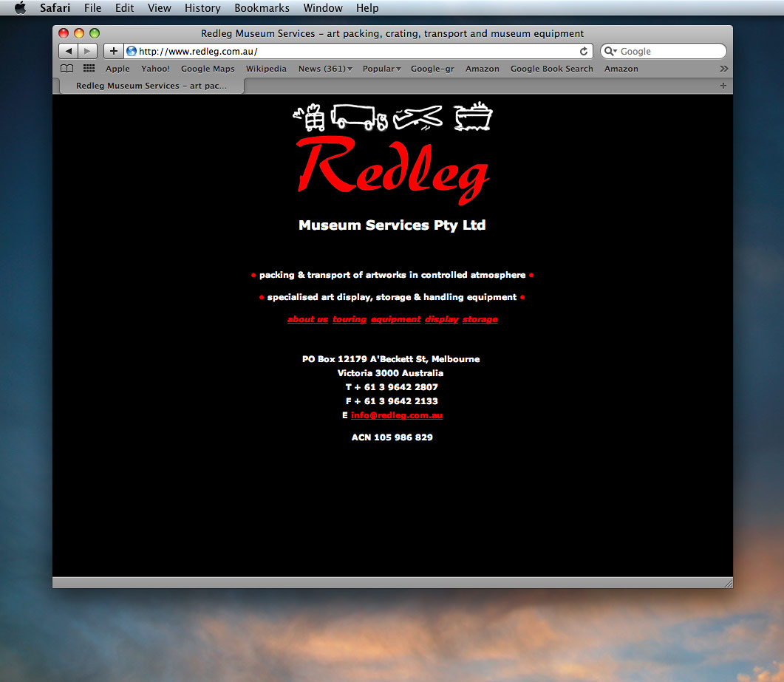784x682 pixels.
Task: Click 'packing & transport of artworks' line
Action: (x=392, y=275)
